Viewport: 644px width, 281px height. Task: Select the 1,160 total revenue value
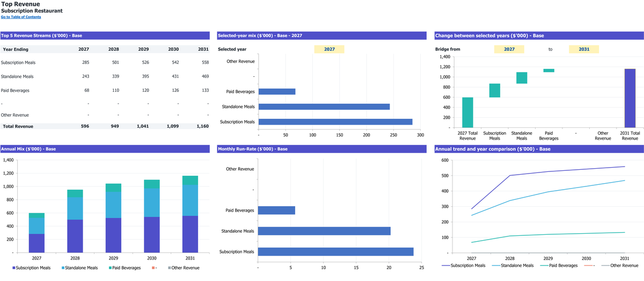202,126
